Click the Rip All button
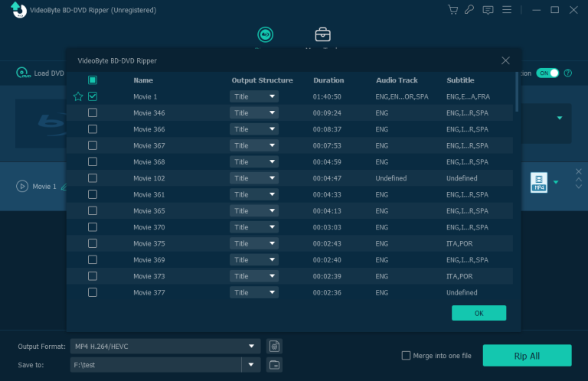 point(527,356)
